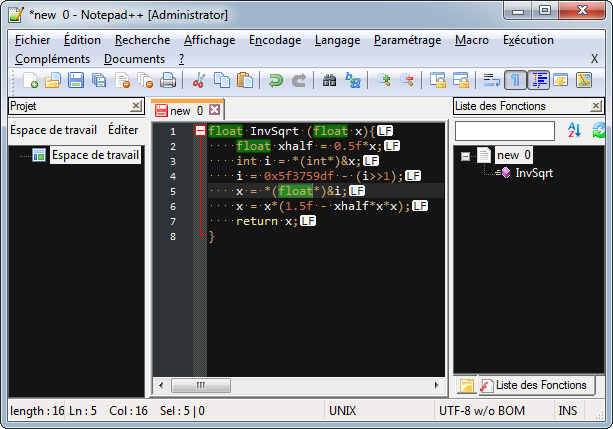This screenshot has width=613, height=429.
Task: Toggle the indent guide toolbar button
Action: (x=538, y=80)
